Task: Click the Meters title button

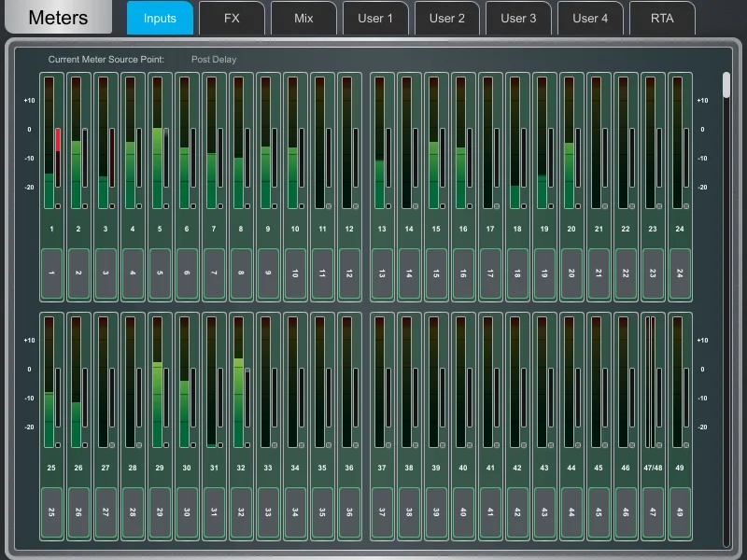Action: coord(58,17)
